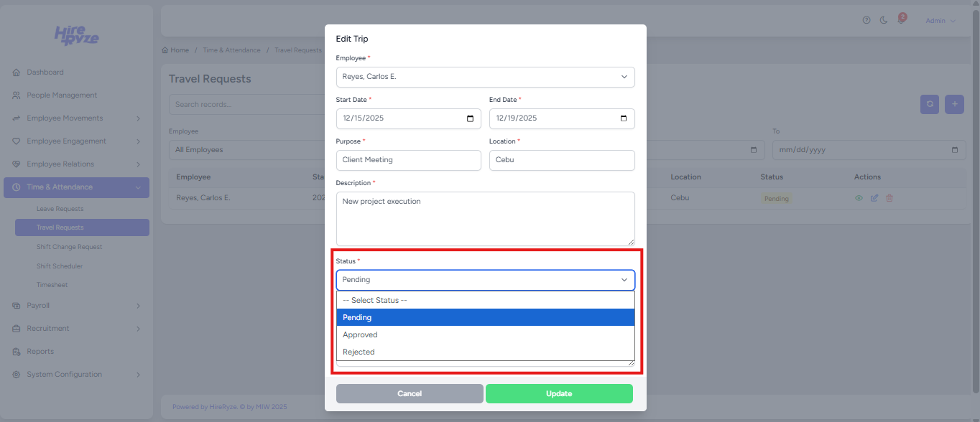Open Leave Requests submenu item
The height and width of the screenshot is (422, 980).
tap(60, 209)
